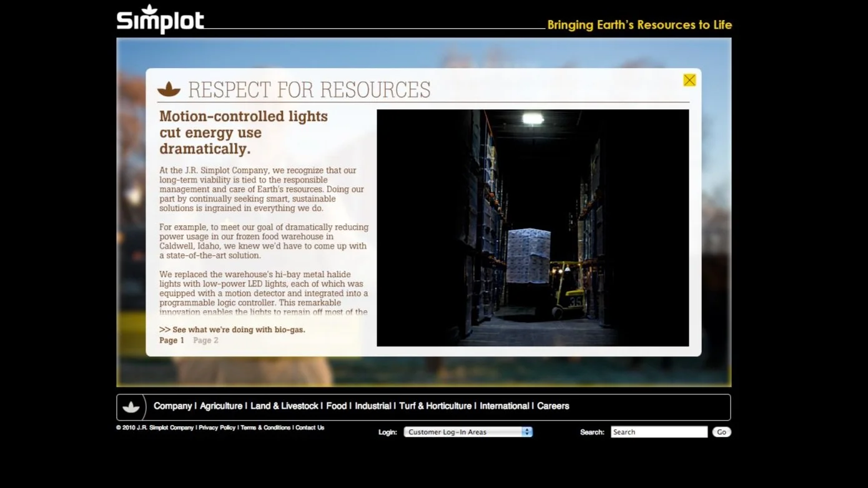Open the Food menu

click(336, 406)
